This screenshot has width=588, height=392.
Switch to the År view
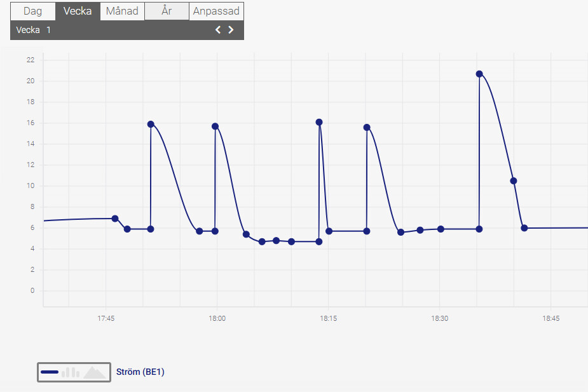(x=167, y=11)
